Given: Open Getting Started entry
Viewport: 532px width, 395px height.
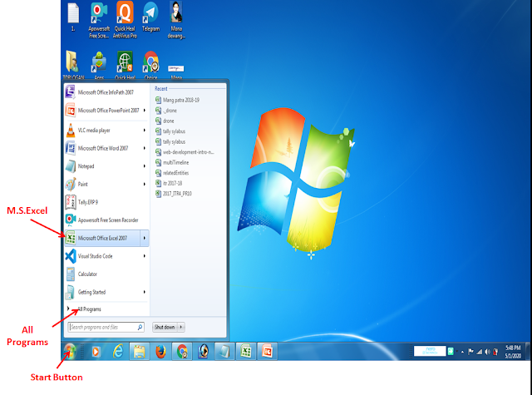Looking at the screenshot, I should tap(103, 292).
